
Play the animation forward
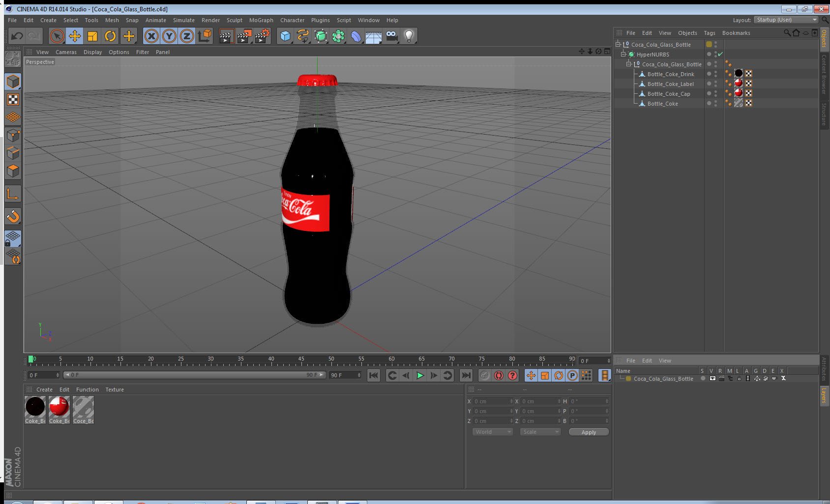(x=420, y=375)
